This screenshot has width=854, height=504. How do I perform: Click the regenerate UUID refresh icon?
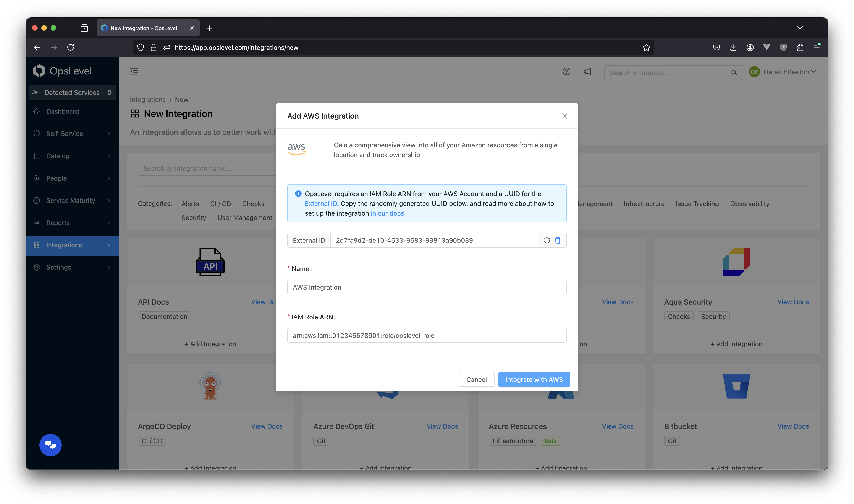tap(546, 240)
